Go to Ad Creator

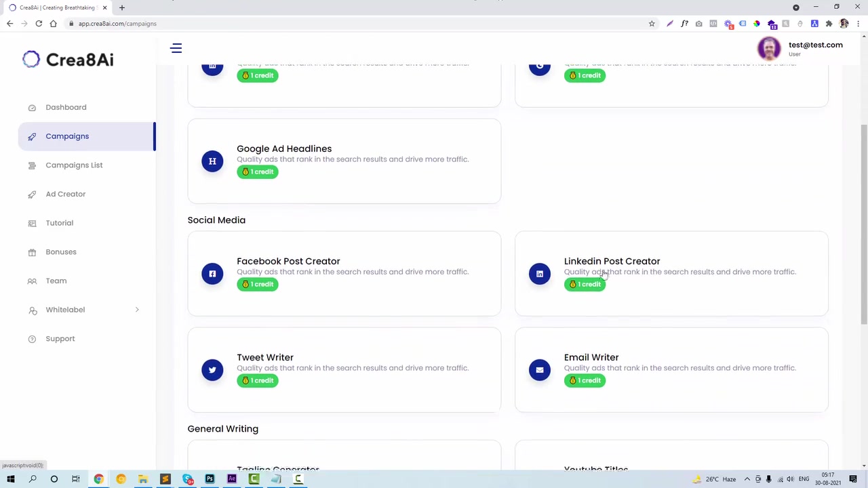(66, 194)
